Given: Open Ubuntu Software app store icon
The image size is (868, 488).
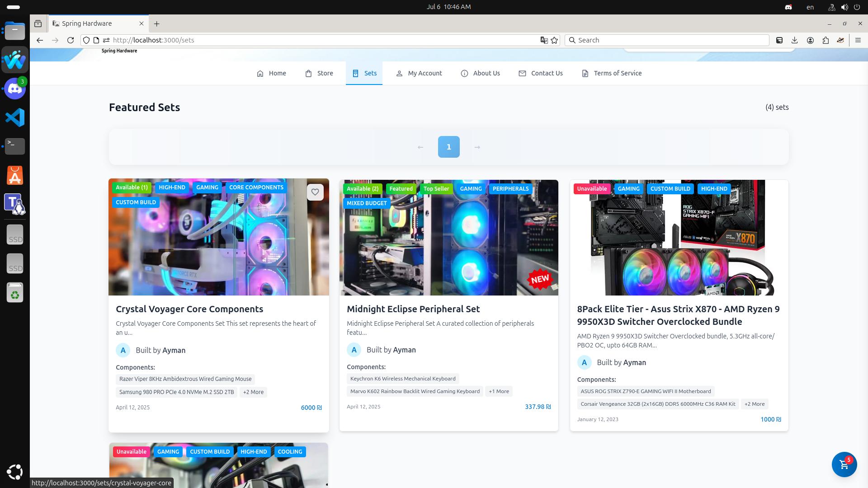Looking at the screenshot, I should (15, 175).
